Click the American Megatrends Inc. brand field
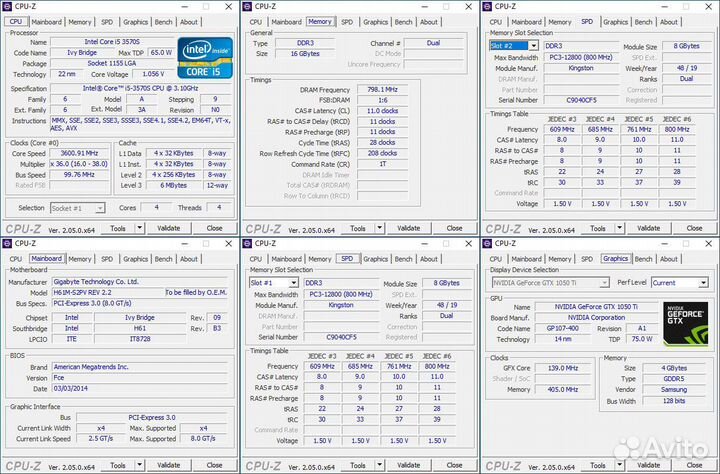Viewport: 720px width, 474px height. click(x=140, y=367)
